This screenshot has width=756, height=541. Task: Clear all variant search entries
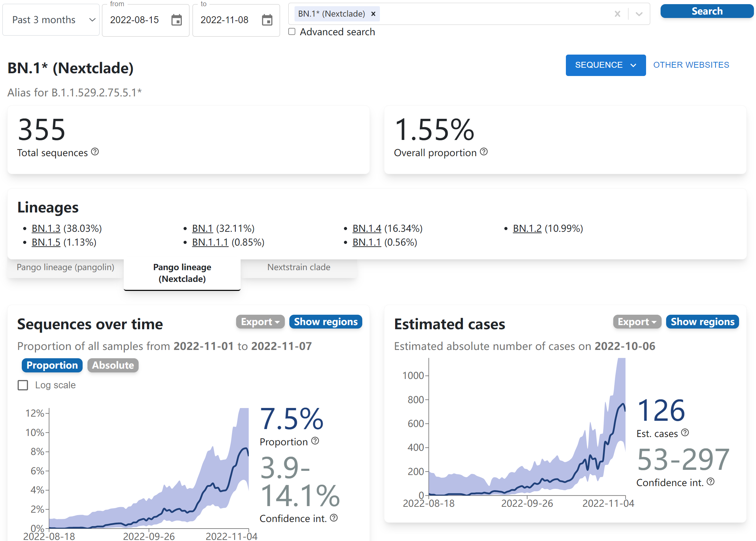(617, 14)
